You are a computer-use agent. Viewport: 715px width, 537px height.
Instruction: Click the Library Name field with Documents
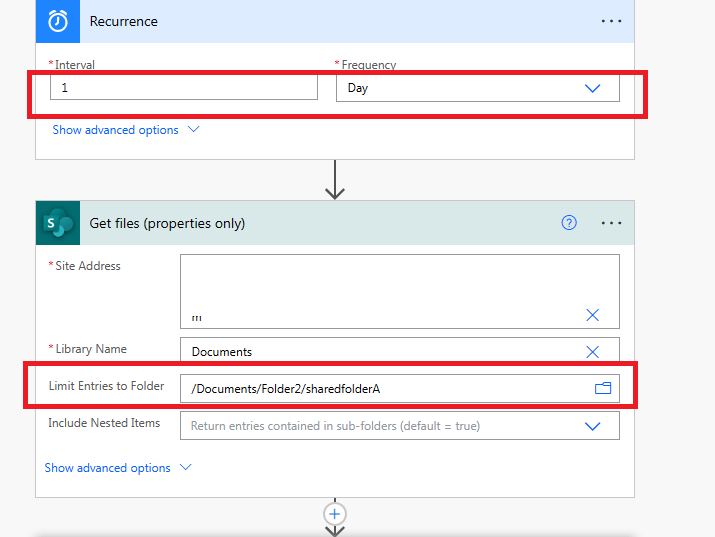(x=399, y=351)
